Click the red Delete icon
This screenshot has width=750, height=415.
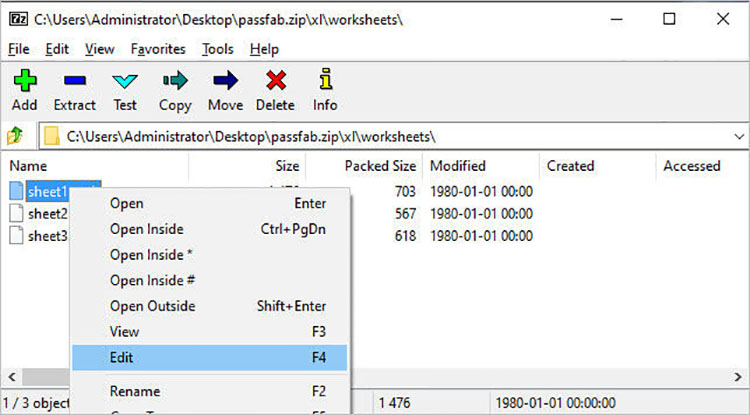click(x=276, y=80)
